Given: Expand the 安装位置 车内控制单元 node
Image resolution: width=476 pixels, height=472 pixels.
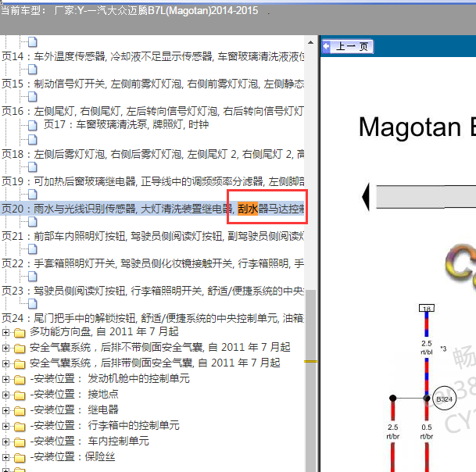Looking at the screenshot, I should tap(5, 442).
